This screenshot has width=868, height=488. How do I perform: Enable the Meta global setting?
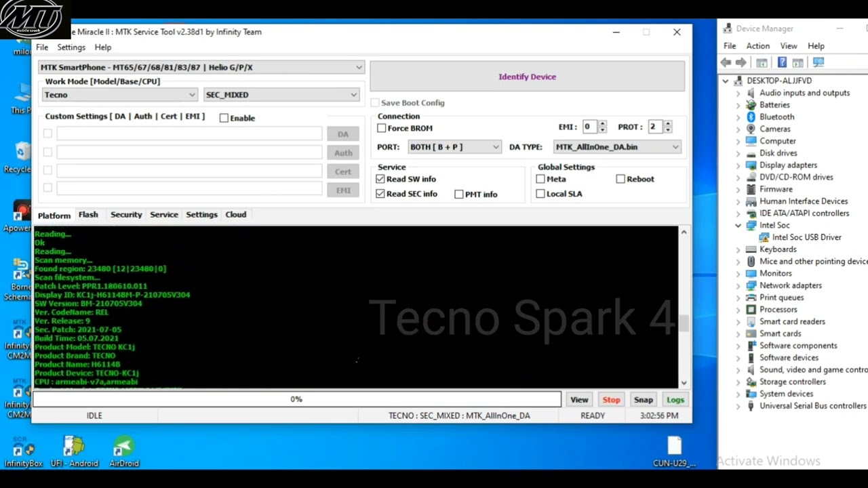click(540, 179)
